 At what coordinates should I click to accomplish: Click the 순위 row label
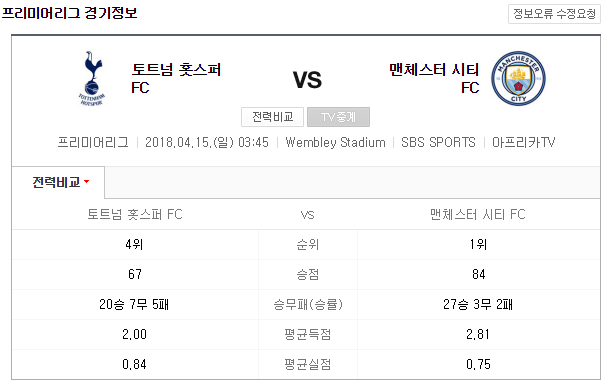308,245
